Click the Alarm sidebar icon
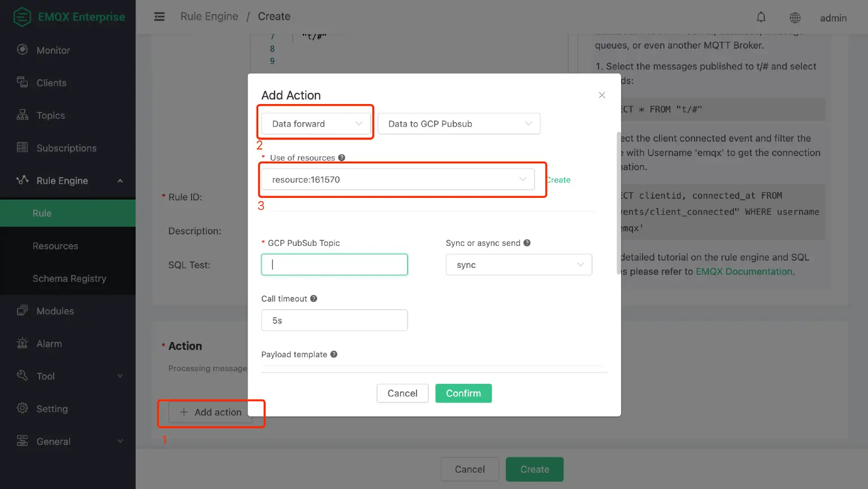Screen dimensions: 868x489 tap(23, 343)
